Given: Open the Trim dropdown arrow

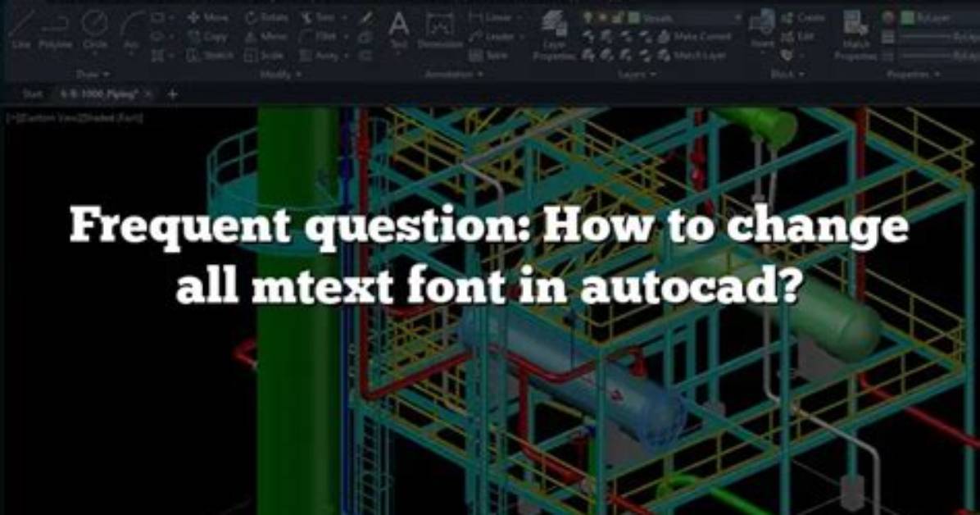Looking at the screenshot, I should pyautogui.click(x=345, y=18).
